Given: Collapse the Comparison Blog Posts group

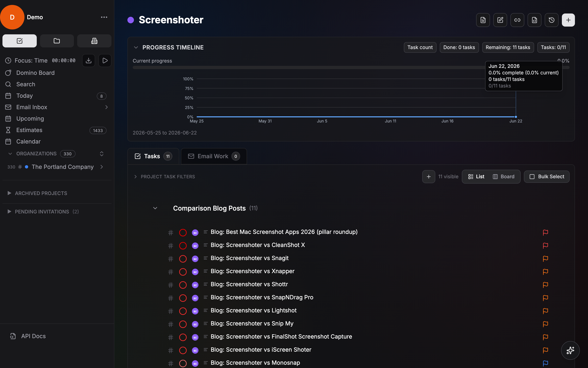Looking at the screenshot, I should tap(155, 208).
